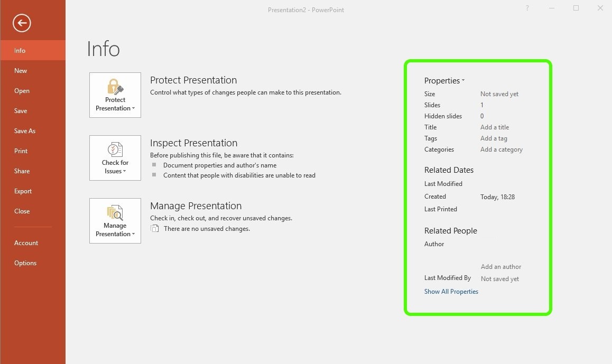Click the Add a category field

pyautogui.click(x=502, y=150)
